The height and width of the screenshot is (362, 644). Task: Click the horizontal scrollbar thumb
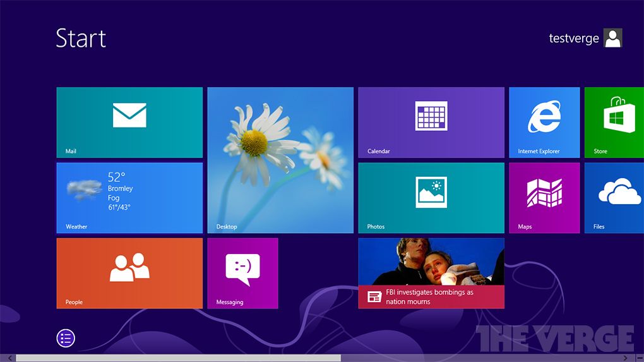[178, 358]
